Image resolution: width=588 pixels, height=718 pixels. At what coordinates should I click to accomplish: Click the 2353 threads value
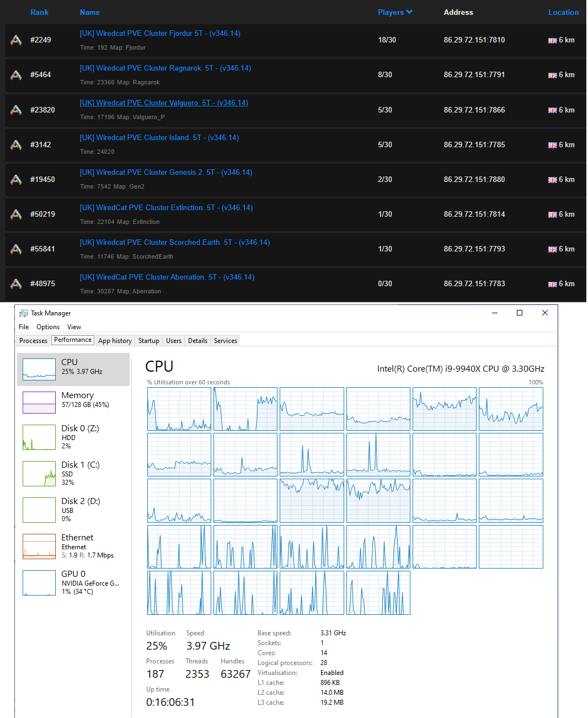(197, 674)
